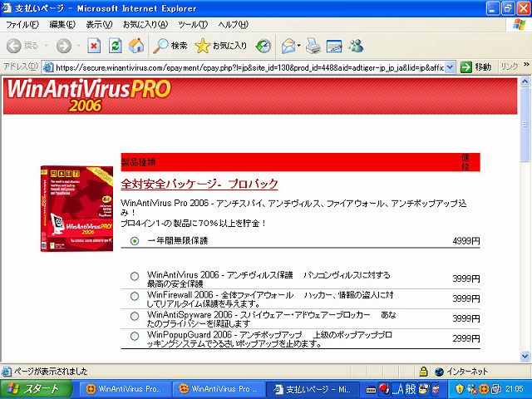Click the green Go arrow button
Viewport: 532px width, 399px height.
coord(466,66)
